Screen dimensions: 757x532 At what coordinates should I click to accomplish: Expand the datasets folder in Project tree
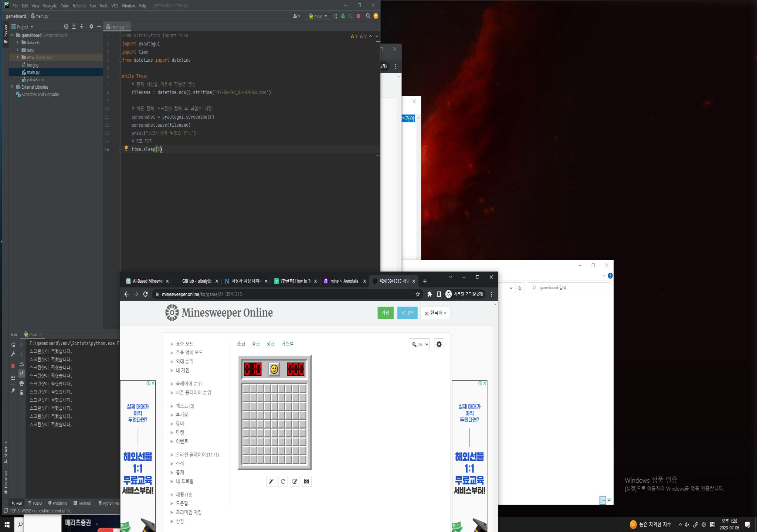17,42
